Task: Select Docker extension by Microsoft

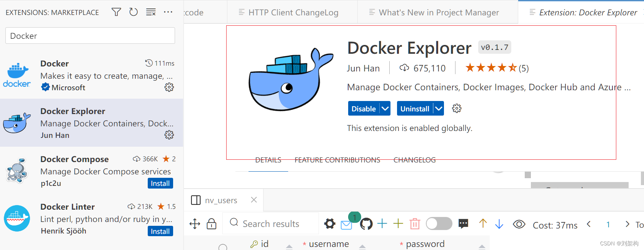Action: 92,75
